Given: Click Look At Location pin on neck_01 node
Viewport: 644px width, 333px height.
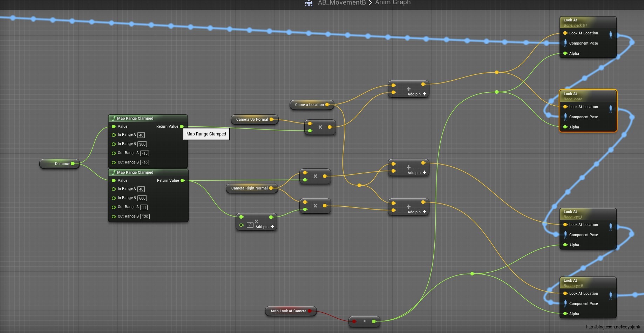Looking at the screenshot, I should point(565,33).
